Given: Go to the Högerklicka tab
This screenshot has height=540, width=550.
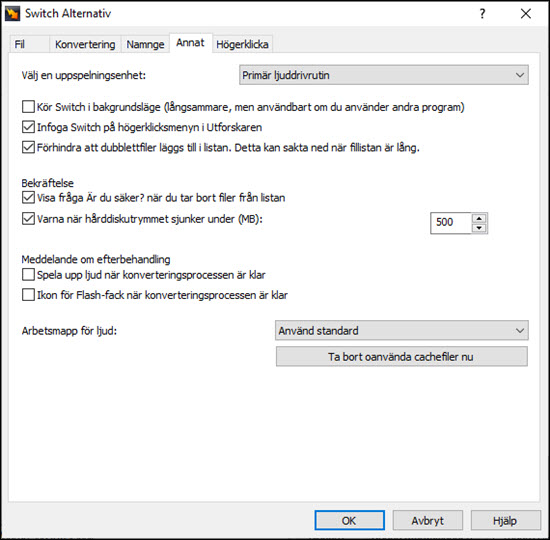Looking at the screenshot, I should (x=242, y=45).
